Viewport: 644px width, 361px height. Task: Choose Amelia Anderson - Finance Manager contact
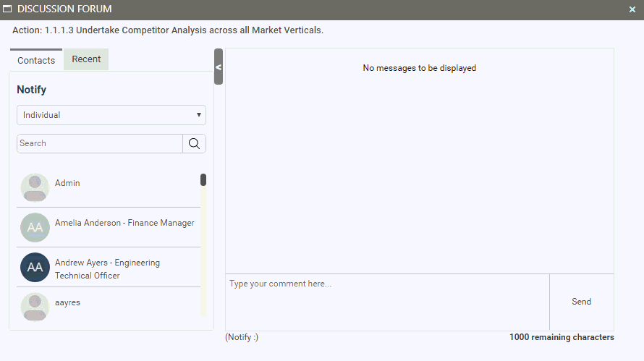(124, 223)
